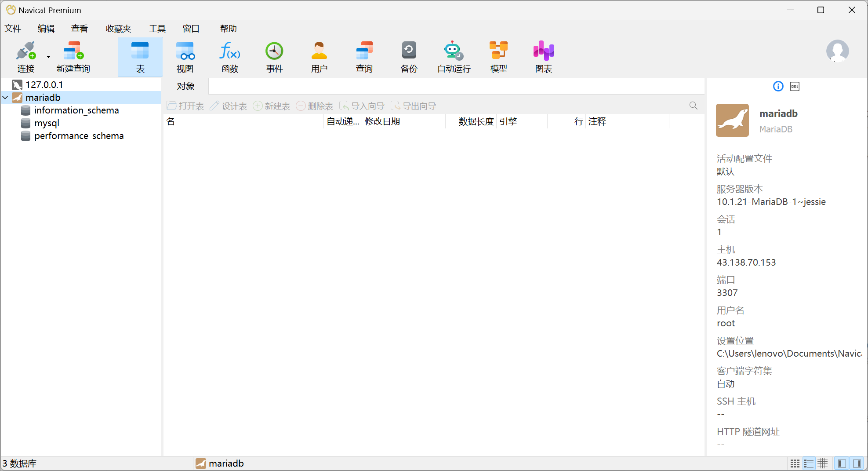Open the Connection dropdown arrow
Image resolution: width=868 pixels, height=471 pixels.
48,57
